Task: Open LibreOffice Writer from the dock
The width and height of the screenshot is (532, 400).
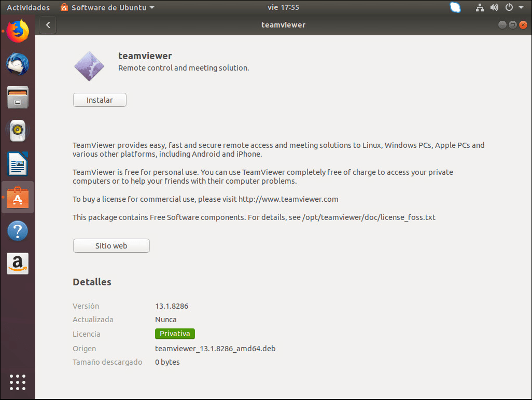Action: click(17, 164)
